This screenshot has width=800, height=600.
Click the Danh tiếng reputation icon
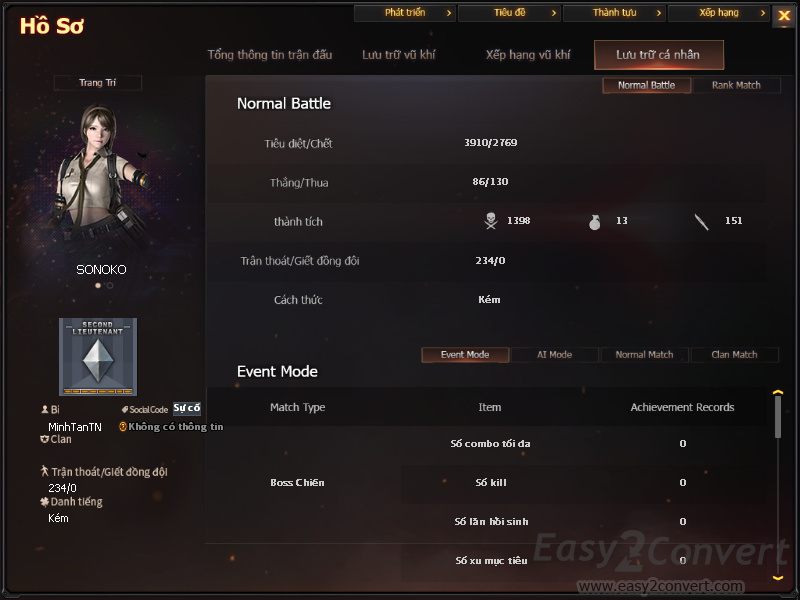point(44,502)
